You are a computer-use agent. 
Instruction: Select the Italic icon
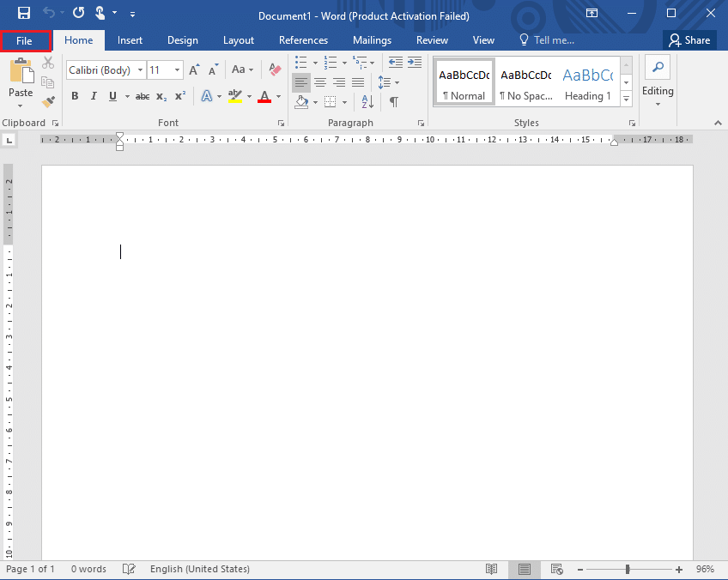[x=93, y=96]
